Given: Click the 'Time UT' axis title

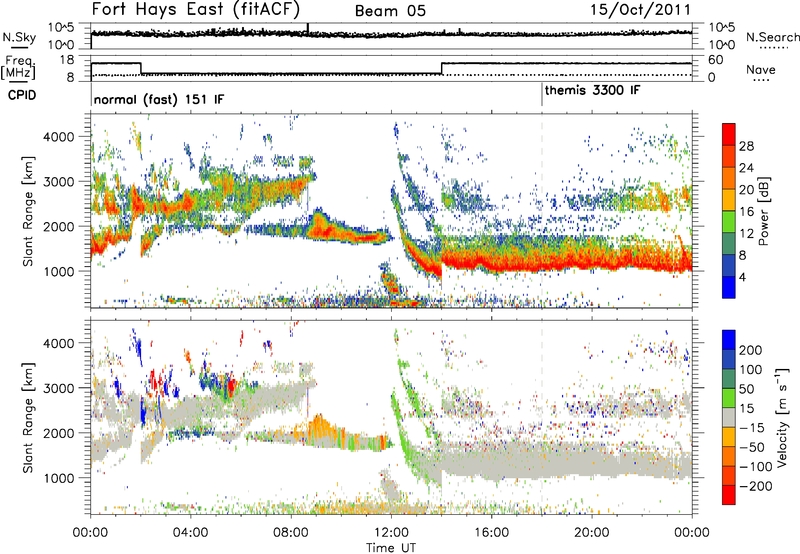Looking at the screenshot, I should point(391,547).
